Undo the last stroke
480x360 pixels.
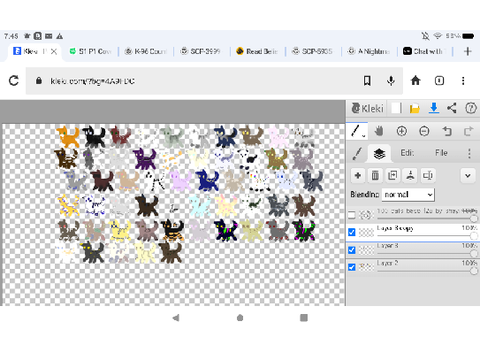(447, 131)
